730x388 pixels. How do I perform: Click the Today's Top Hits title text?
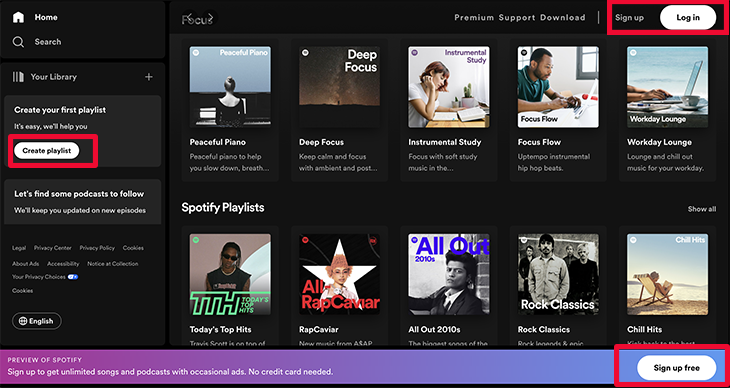(x=220, y=330)
